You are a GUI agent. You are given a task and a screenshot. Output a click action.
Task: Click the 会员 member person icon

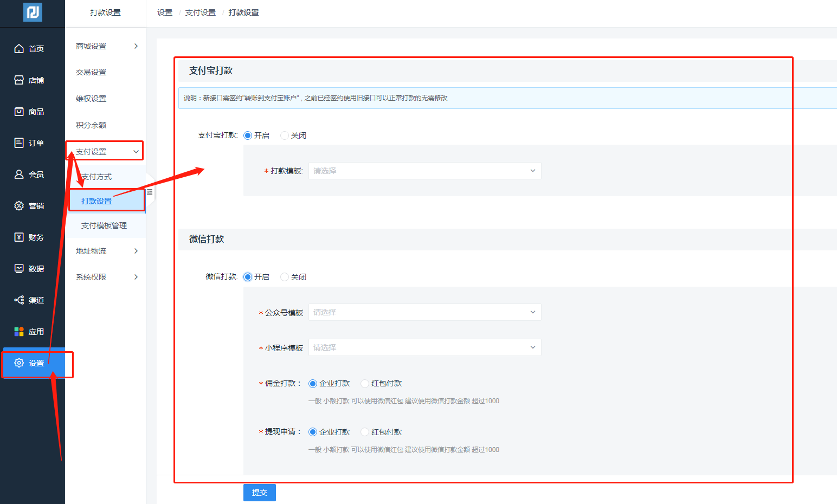pyautogui.click(x=19, y=174)
